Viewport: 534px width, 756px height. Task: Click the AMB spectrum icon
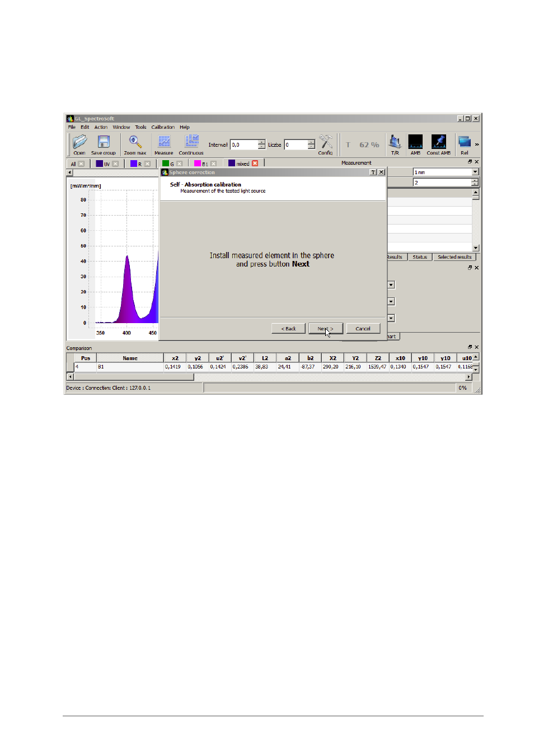click(x=415, y=144)
